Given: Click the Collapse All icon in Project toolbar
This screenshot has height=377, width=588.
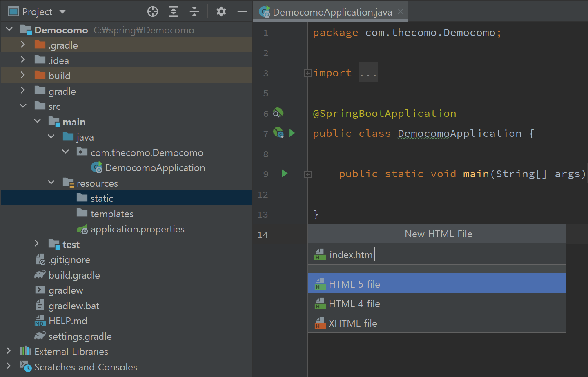Looking at the screenshot, I should pyautogui.click(x=194, y=11).
